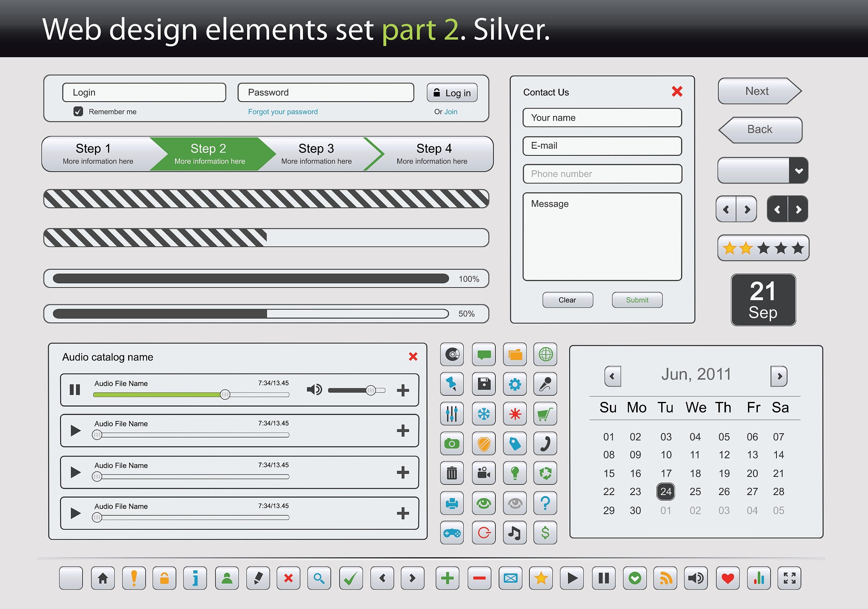
Task: Click the gamepad controller icon
Action: (452, 533)
